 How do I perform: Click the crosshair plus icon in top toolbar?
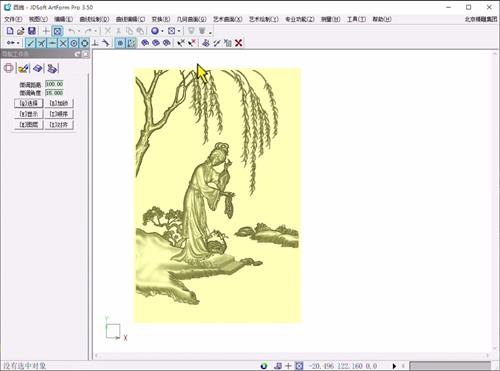point(46,31)
